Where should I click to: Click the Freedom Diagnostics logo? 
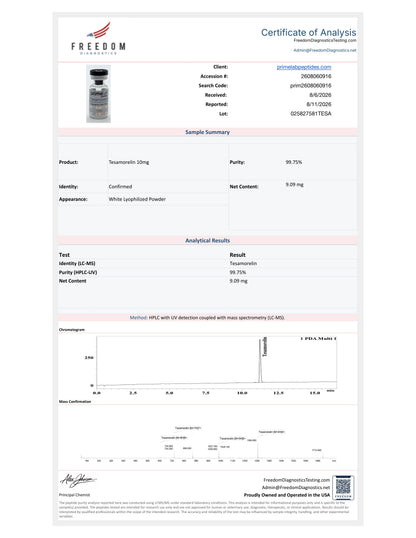tap(99, 38)
